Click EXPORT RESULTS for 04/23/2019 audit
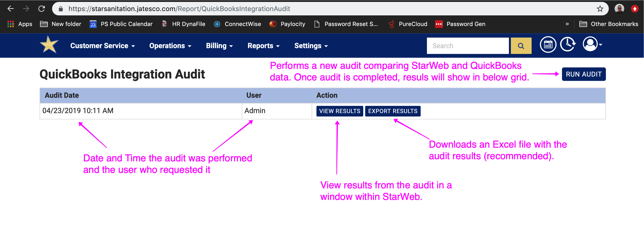644x225 pixels. click(392, 111)
